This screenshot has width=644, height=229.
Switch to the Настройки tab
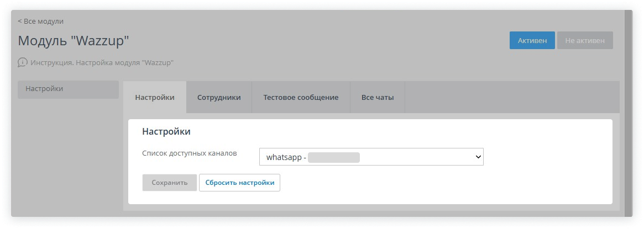pos(155,97)
